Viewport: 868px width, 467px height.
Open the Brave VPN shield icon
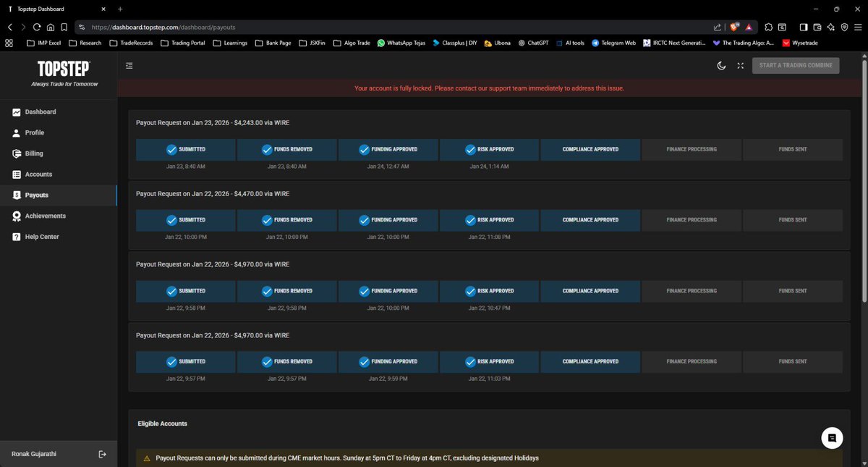click(x=844, y=27)
